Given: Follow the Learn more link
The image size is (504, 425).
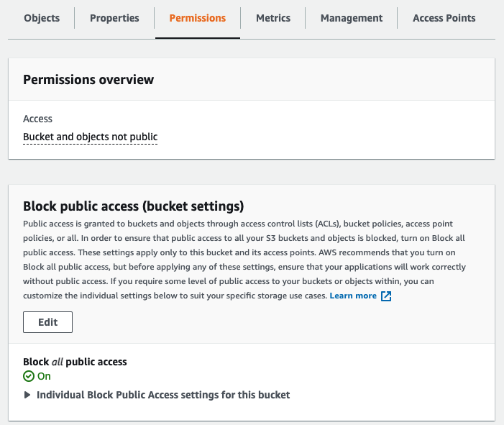Looking at the screenshot, I should [x=353, y=296].
